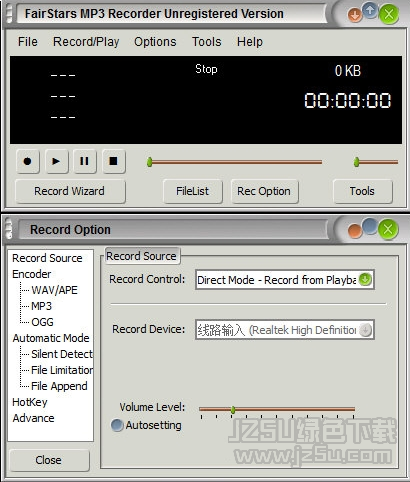Screen dimensions: 410x482
Task: Click the Close button in Record Option
Action: (49, 460)
